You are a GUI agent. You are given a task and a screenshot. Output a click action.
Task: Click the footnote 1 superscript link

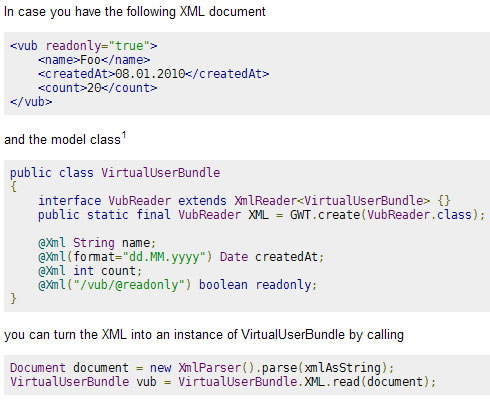pyautogui.click(x=124, y=135)
